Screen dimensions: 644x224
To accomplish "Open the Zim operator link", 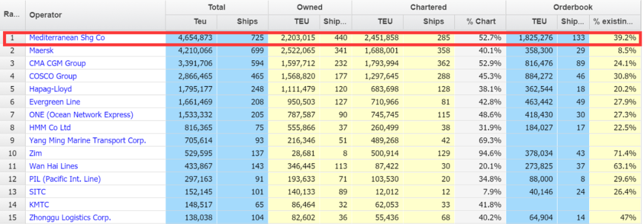I will pyautogui.click(x=36, y=153).
